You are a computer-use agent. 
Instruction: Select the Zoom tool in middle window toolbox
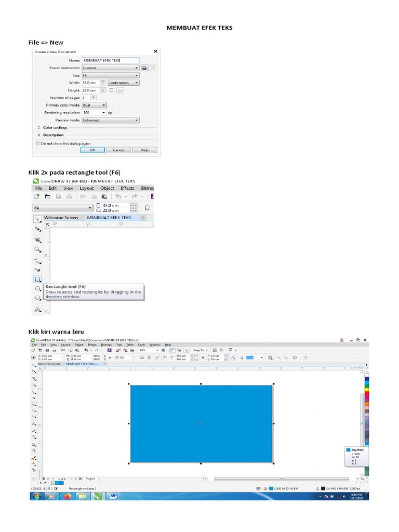[37, 250]
